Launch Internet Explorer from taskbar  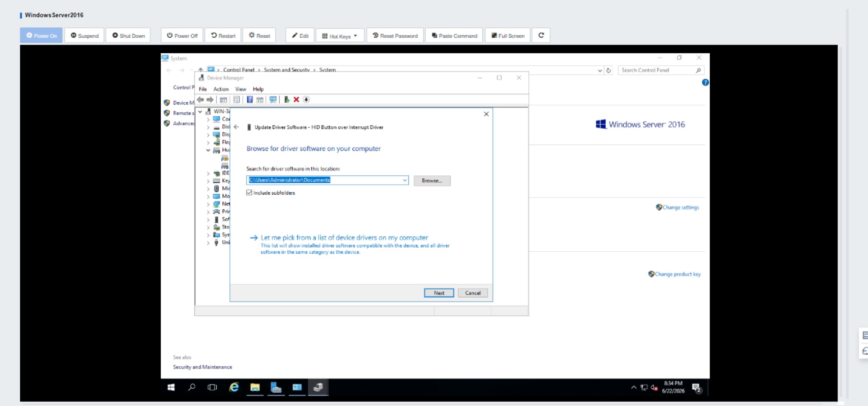click(x=234, y=387)
